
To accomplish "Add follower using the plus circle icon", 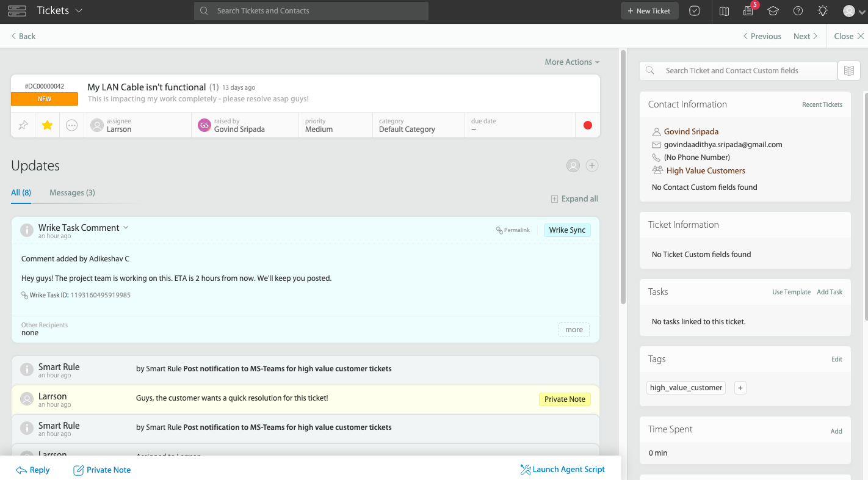I will point(591,165).
